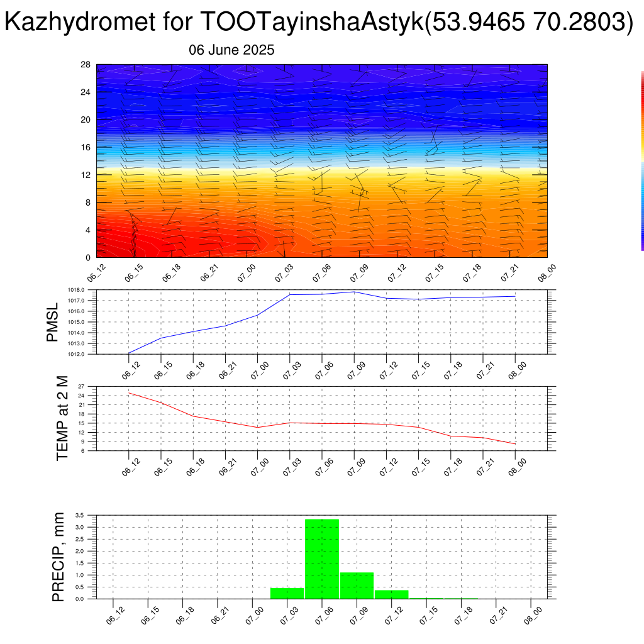Click the 27 value on TEMP axis

[81, 387]
